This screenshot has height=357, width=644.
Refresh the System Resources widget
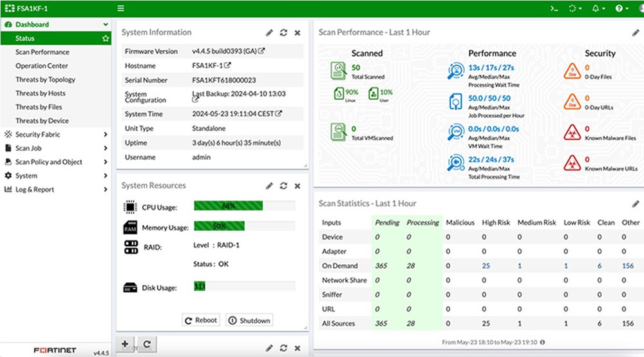click(283, 186)
